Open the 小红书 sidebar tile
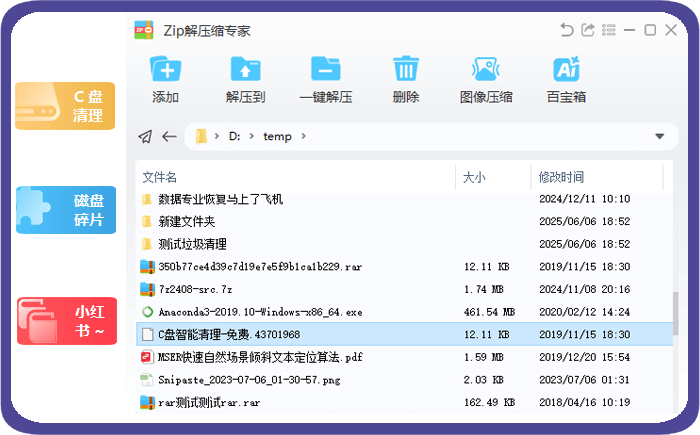 click(x=67, y=321)
